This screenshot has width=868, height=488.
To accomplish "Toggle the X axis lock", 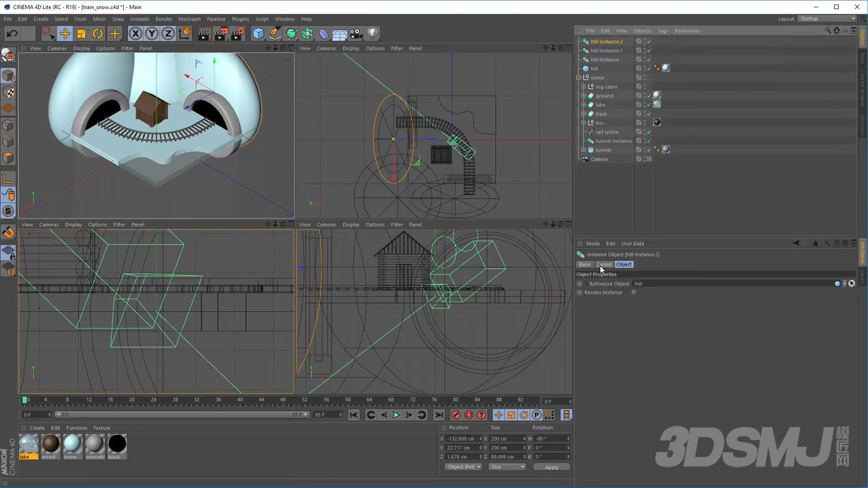I will [136, 33].
